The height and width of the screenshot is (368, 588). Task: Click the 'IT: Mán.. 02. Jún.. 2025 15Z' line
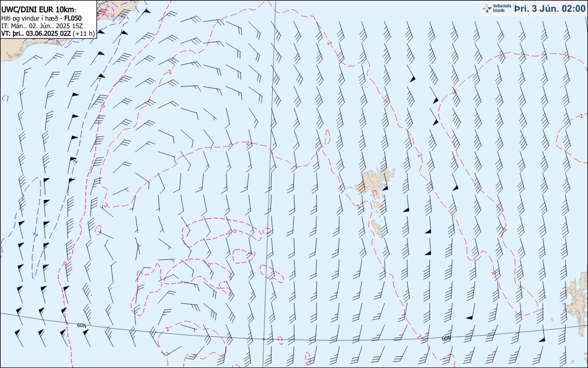pos(42,26)
